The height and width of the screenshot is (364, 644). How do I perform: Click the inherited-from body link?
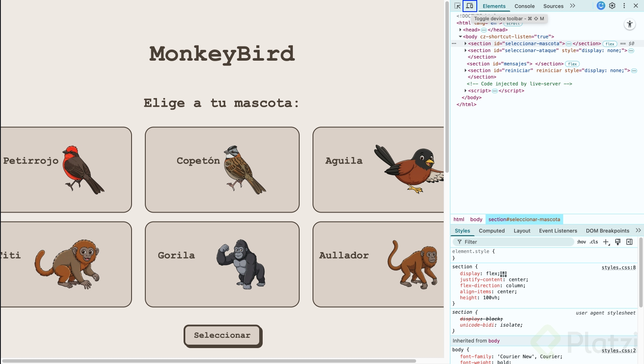[x=494, y=341]
